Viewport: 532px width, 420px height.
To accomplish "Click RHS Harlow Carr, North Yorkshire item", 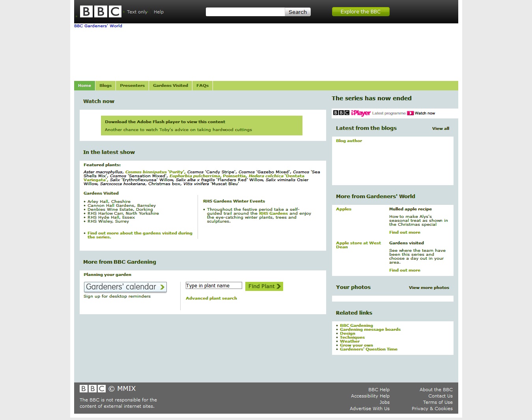I will 123,214.
